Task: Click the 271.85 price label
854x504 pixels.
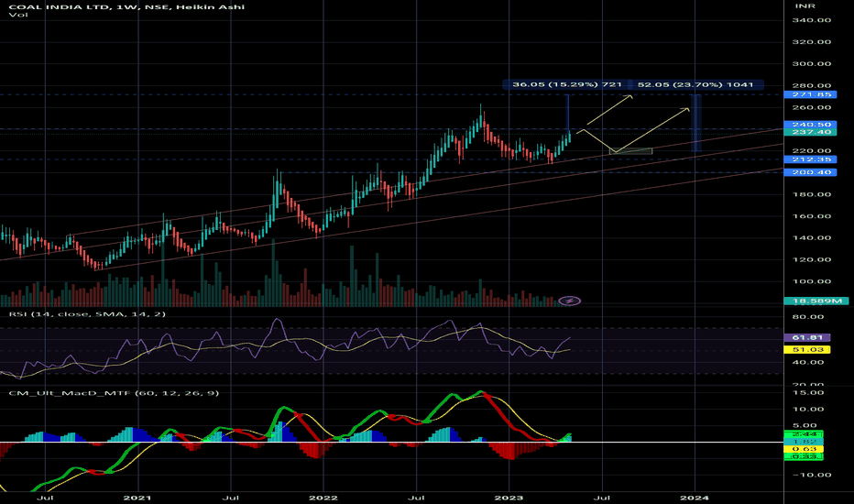Action: (810, 94)
